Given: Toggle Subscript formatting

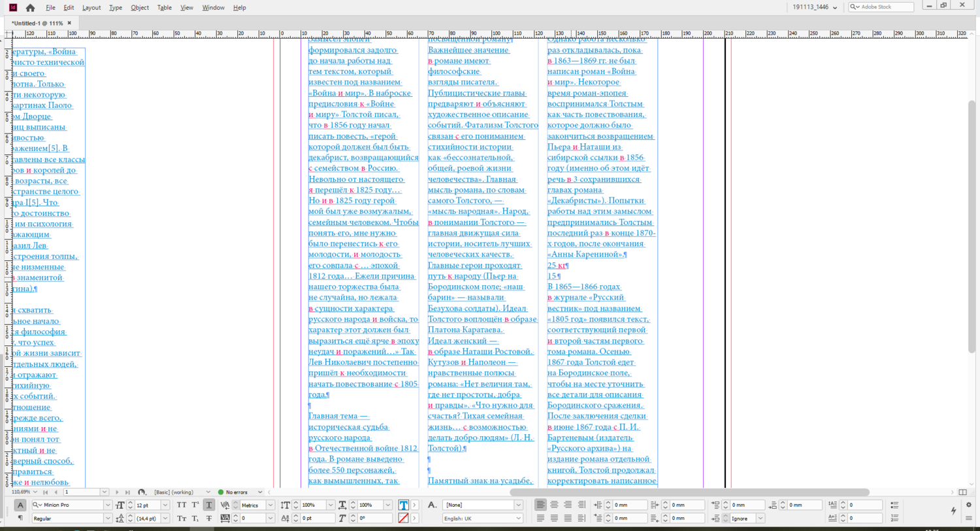Looking at the screenshot, I should click(194, 518).
